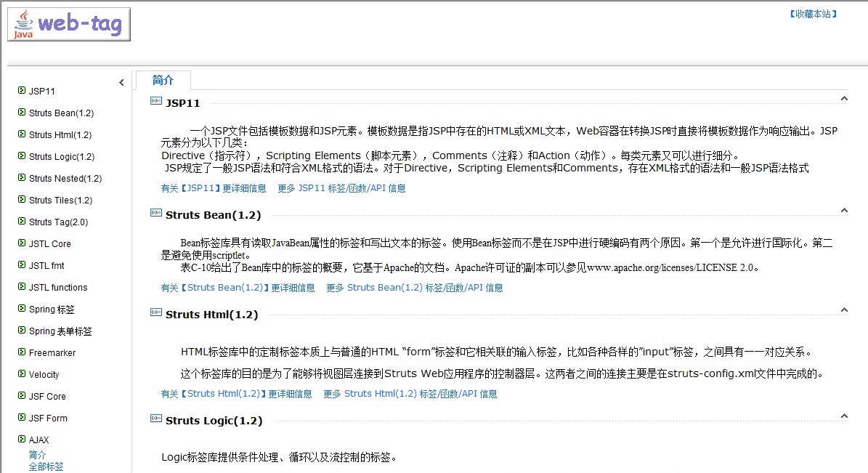Open Velocity in the sidebar
Screen dimensions: 868x473
tap(44, 374)
